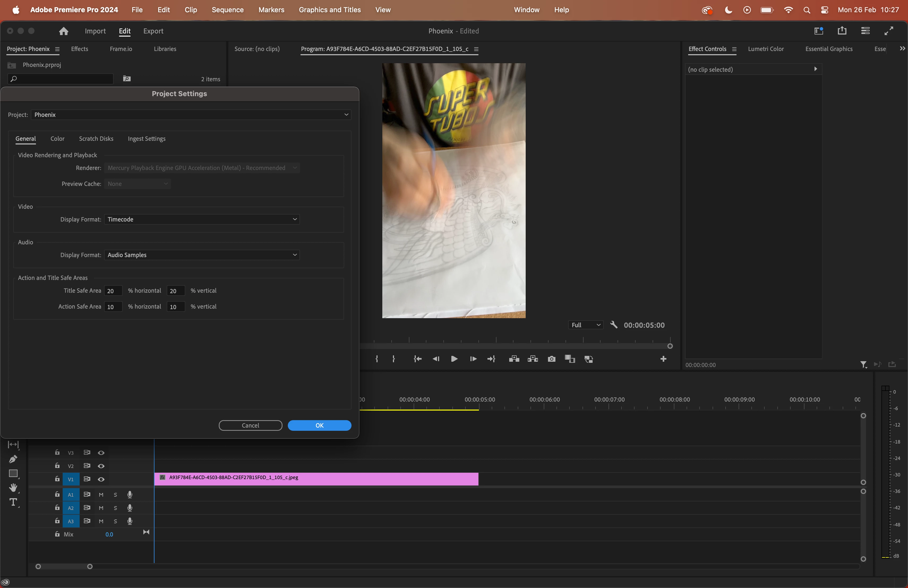Click the Lift button in Program monitor
The height and width of the screenshot is (588, 908).
pyautogui.click(x=514, y=359)
